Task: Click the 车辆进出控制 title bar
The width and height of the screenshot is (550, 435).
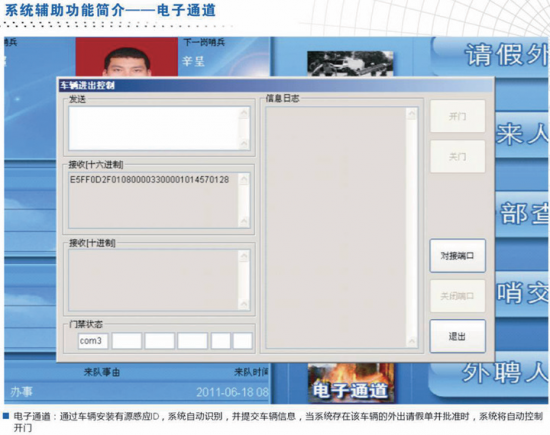Action: (x=276, y=85)
